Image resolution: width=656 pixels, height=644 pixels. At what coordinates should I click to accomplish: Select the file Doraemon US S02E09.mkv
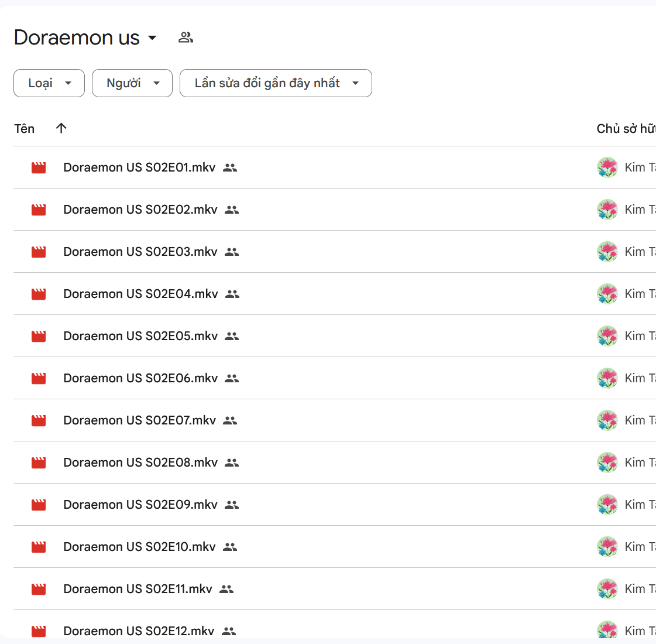pyautogui.click(x=140, y=505)
